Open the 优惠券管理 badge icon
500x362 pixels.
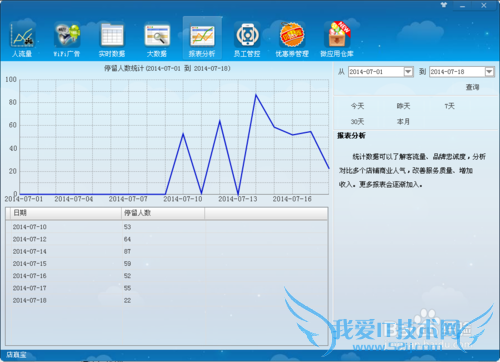292,38
